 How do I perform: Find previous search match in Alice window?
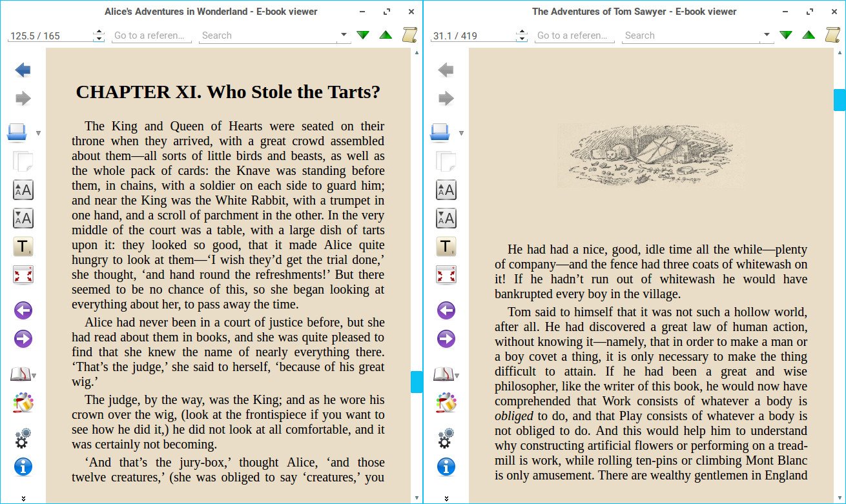[386, 35]
